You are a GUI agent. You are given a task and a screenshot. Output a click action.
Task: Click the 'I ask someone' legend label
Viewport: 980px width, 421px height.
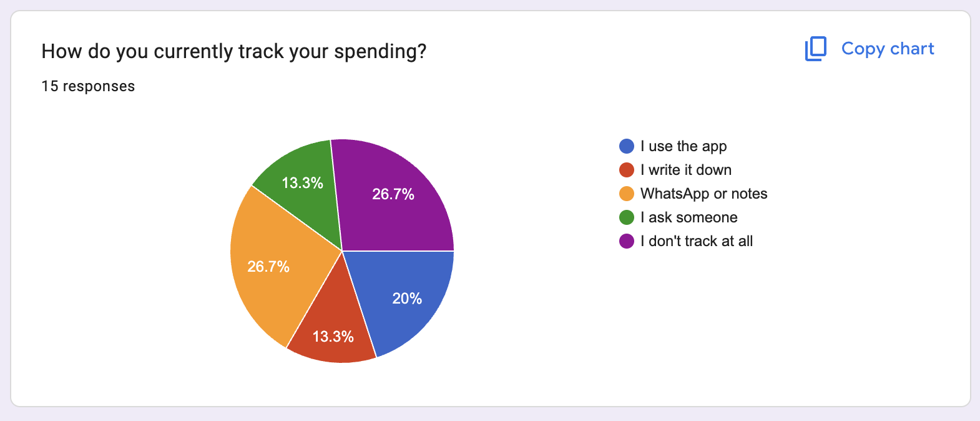689,217
